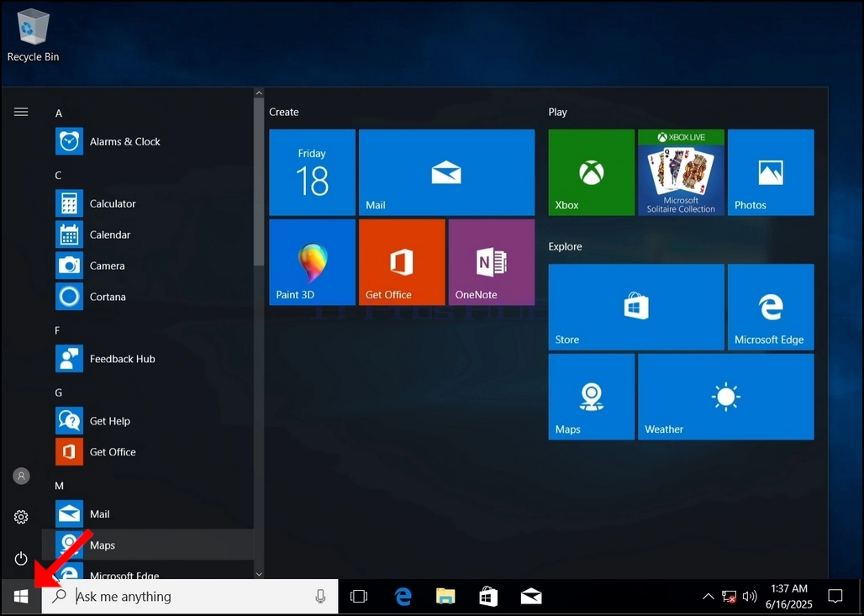
Task: Expand the Start menu hamburger button
Action: click(x=21, y=112)
